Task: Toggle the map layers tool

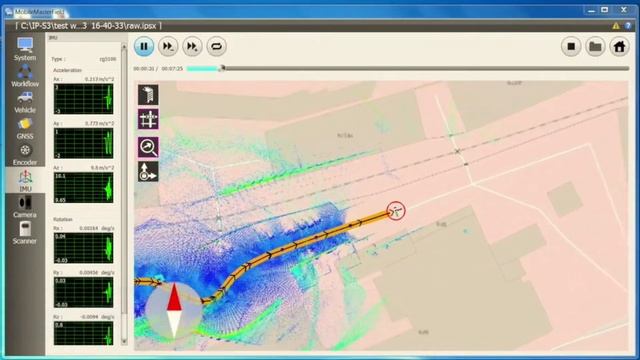Action: (x=148, y=95)
